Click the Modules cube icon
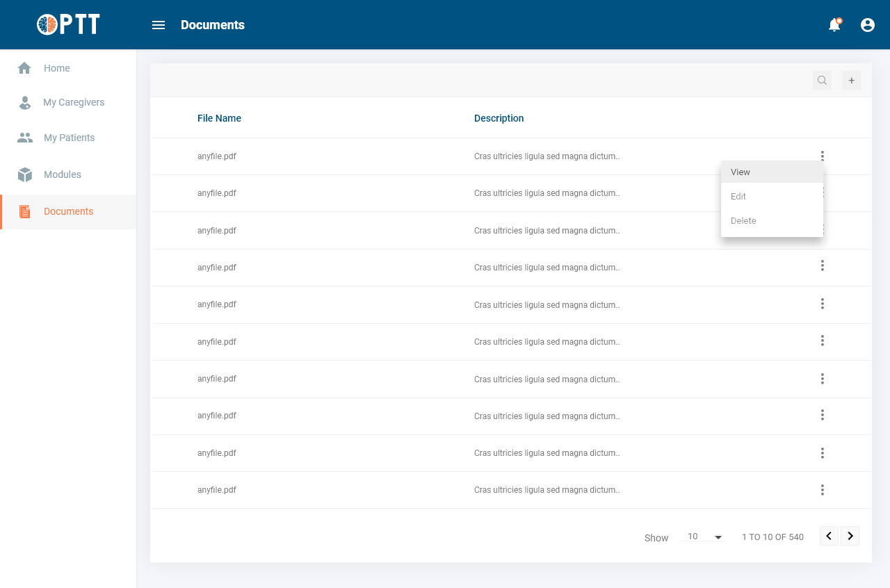Viewport: 890px width, 588px height. tap(25, 174)
